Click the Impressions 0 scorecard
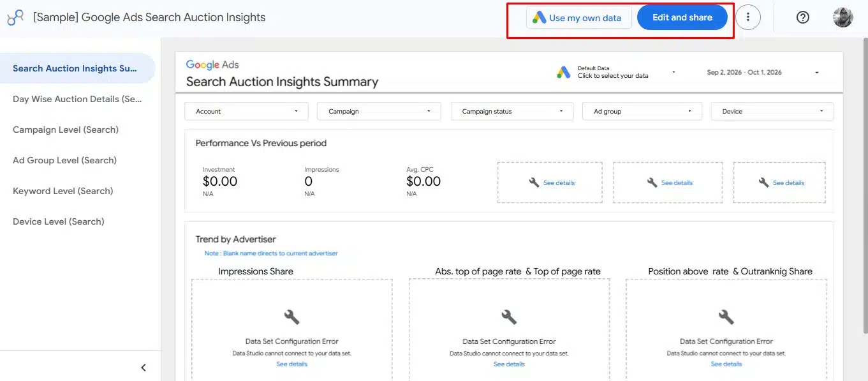This screenshot has height=381, width=868. click(x=321, y=181)
